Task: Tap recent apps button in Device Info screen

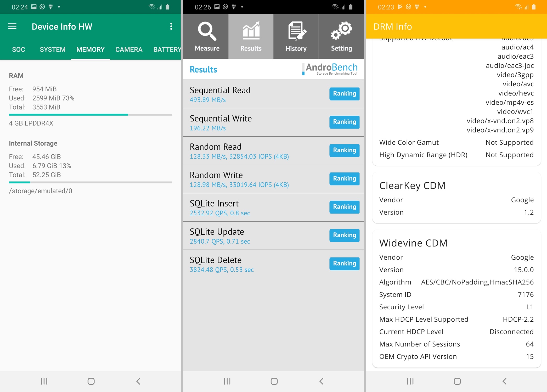Action: pyautogui.click(x=44, y=381)
